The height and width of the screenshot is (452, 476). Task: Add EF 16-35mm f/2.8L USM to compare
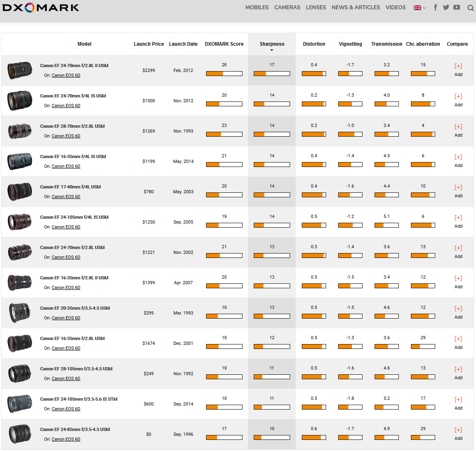tap(458, 343)
